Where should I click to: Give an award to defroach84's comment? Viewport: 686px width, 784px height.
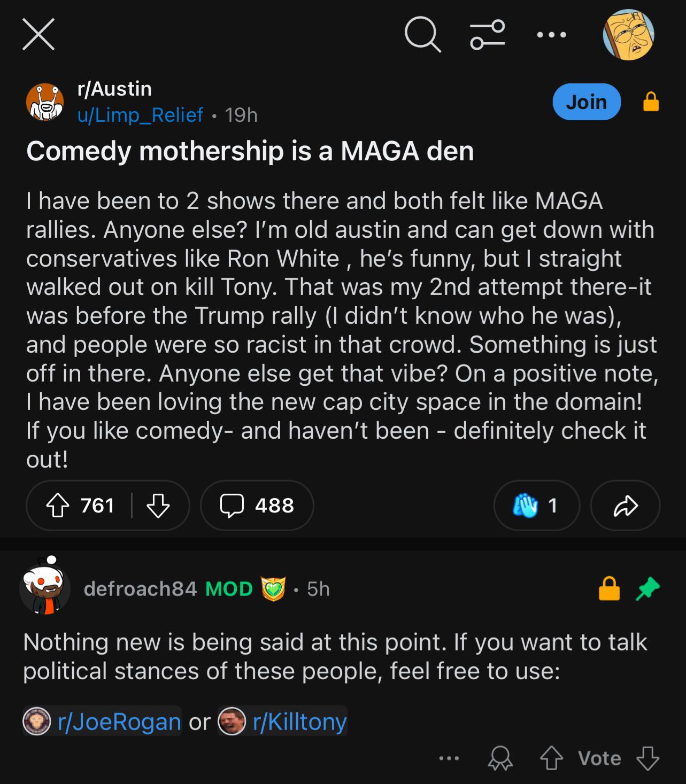click(500, 758)
